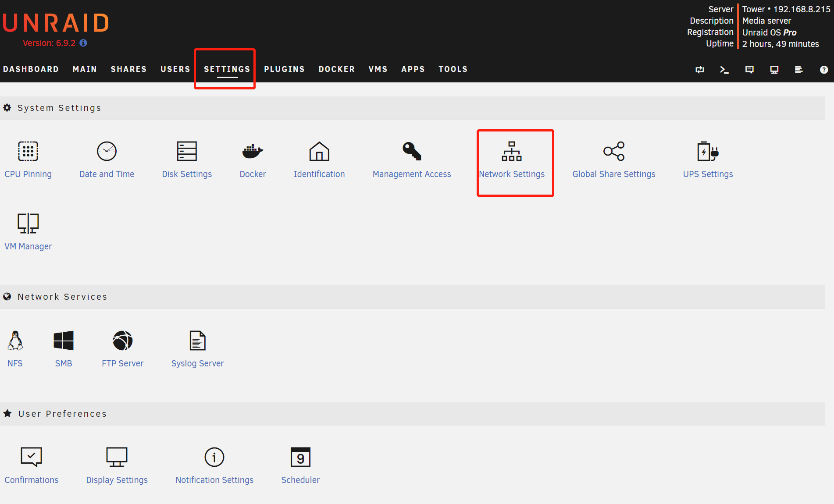Click the UNRAID logo
Screen dimensions: 834x504
click(x=56, y=23)
